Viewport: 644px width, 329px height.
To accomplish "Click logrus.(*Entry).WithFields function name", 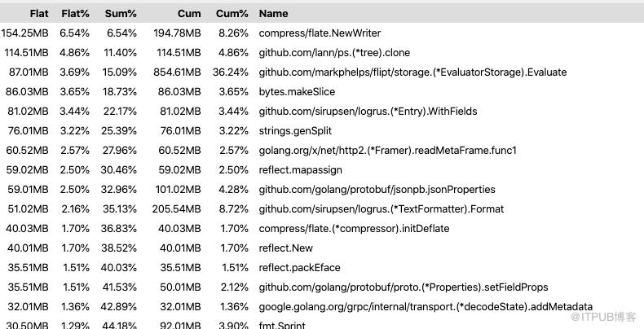I will pos(368,112).
